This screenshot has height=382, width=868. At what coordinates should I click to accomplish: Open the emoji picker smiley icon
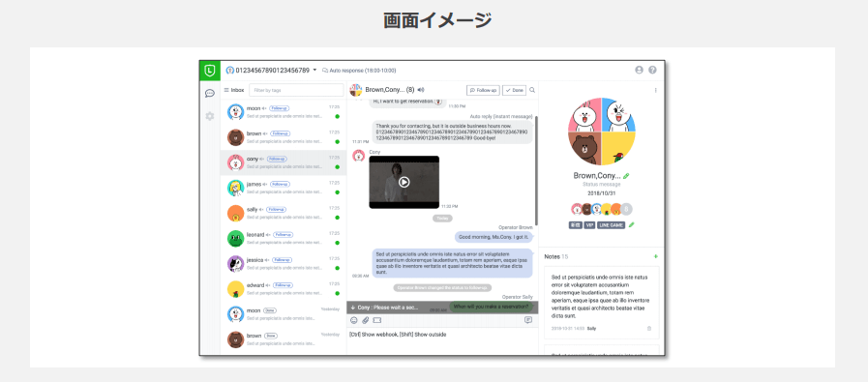coord(354,320)
